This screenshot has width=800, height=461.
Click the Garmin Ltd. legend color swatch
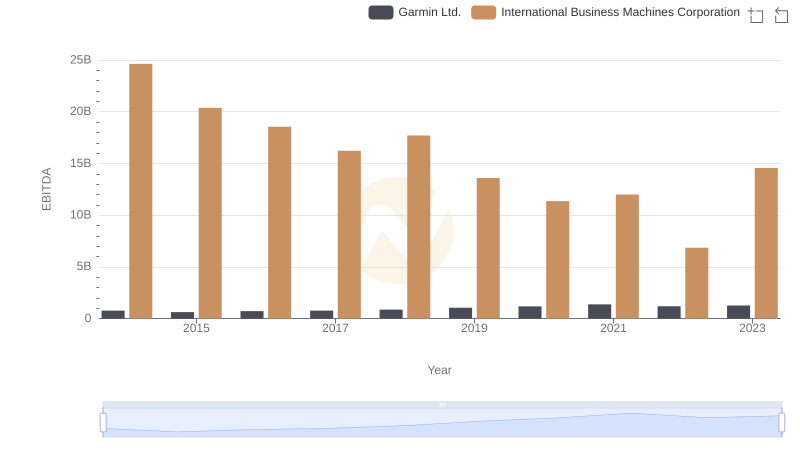tap(381, 12)
